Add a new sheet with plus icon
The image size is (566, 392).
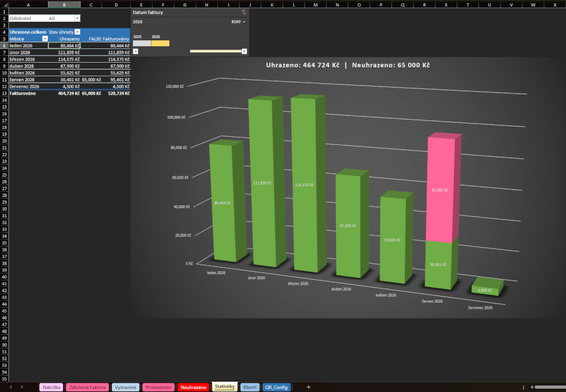pos(308,387)
